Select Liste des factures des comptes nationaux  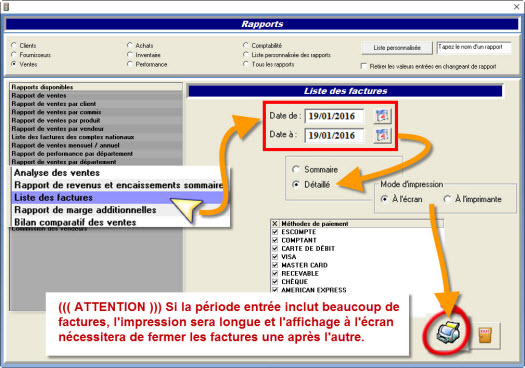pyautogui.click(x=96, y=137)
